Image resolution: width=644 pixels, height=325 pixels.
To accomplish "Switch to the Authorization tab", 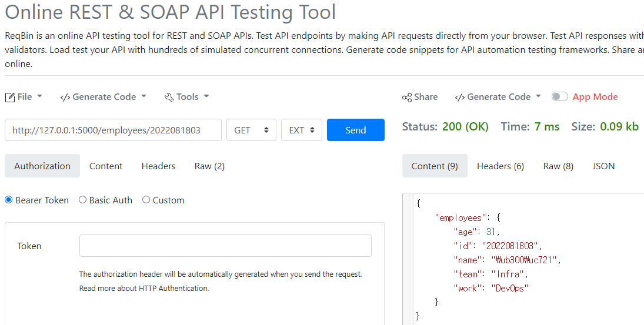I will (42, 166).
